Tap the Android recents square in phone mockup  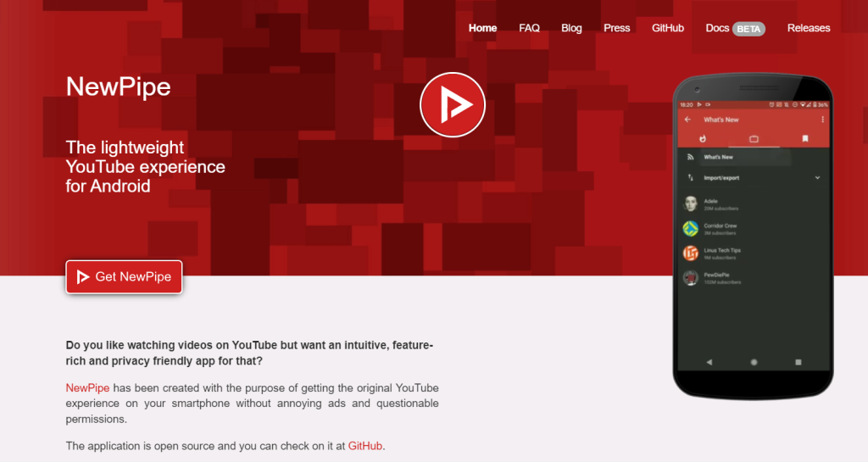[x=798, y=362]
